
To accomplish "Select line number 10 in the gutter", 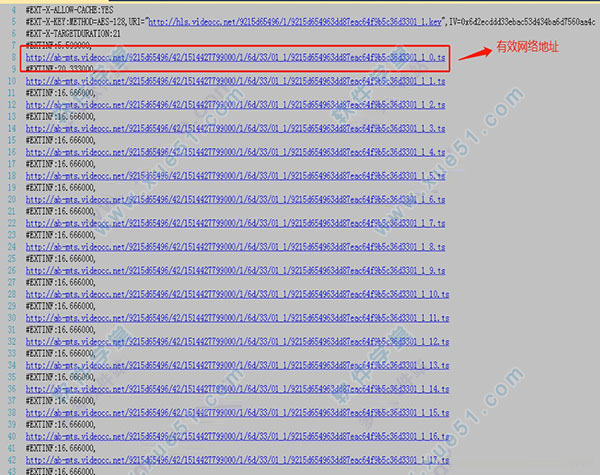I will point(12,81).
